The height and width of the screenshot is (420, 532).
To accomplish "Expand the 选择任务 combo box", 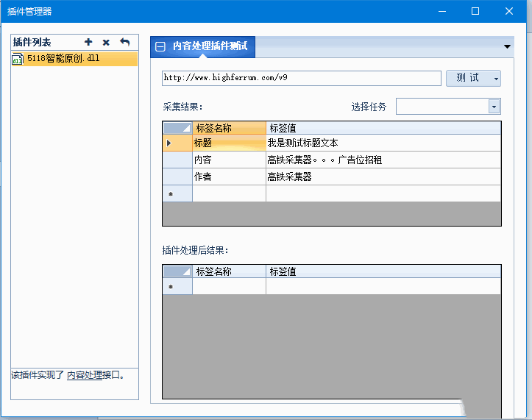I will click(x=494, y=107).
